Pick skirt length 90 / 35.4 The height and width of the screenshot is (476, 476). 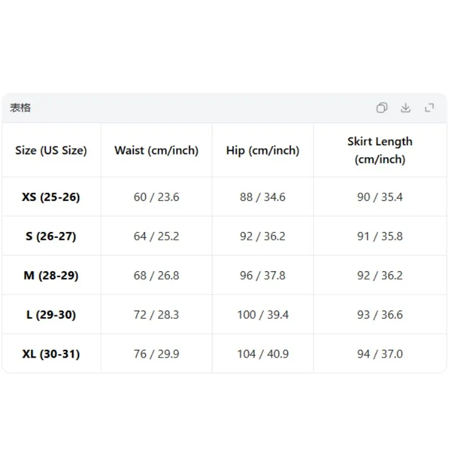pos(380,197)
